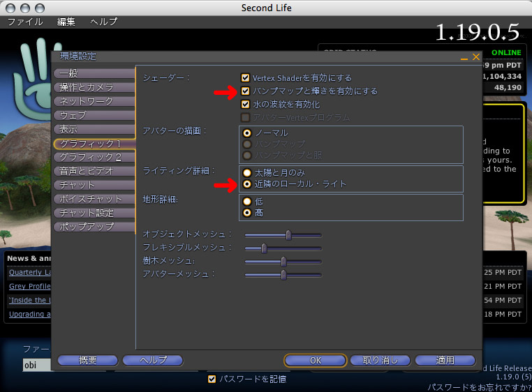
Task: Open the 編集 menu
Action: [66, 22]
